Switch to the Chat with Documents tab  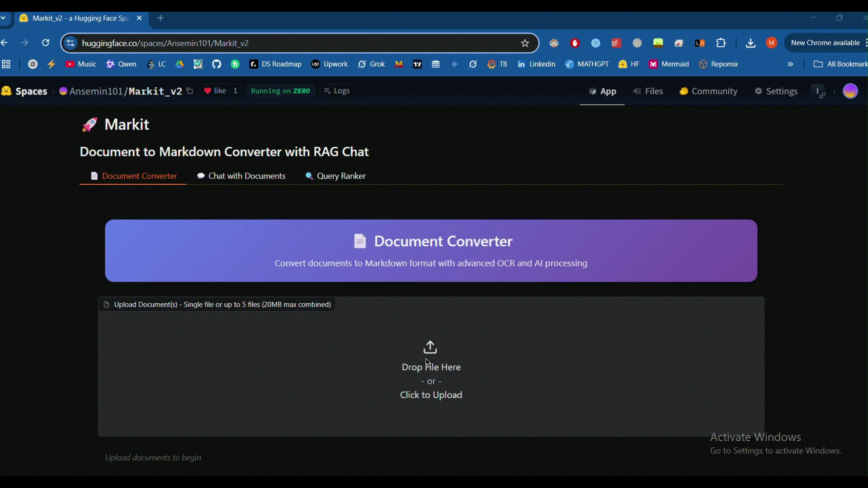(x=241, y=176)
